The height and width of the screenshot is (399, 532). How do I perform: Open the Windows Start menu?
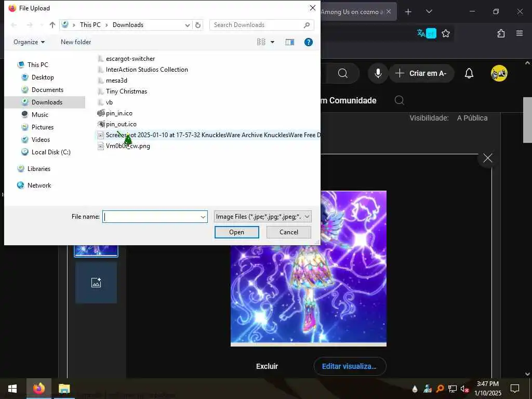pos(12,389)
